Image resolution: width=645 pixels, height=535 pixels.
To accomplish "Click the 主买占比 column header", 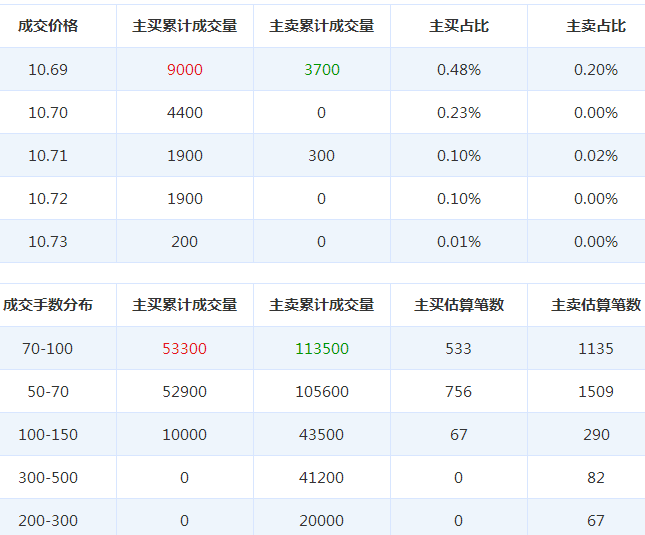I will 459,26.
